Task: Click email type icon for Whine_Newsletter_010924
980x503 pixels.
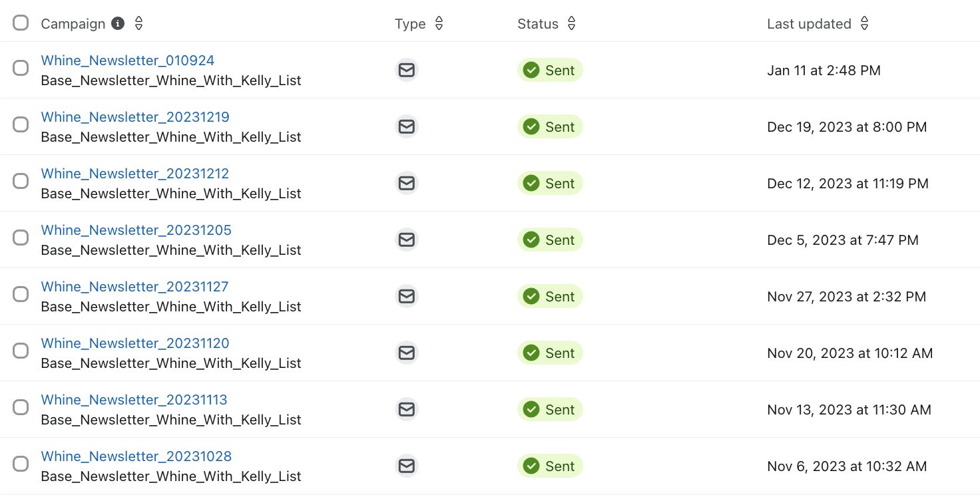Action: [x=407, y=70]
